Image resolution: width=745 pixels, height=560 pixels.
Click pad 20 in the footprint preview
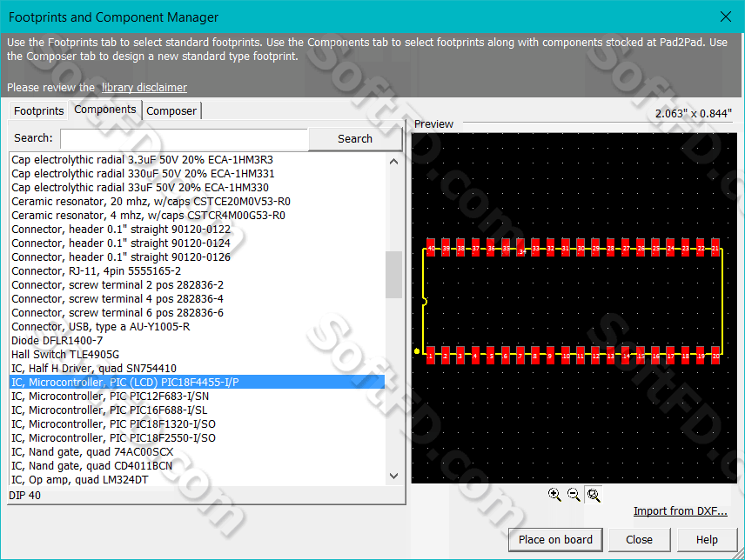click(715, 355)
